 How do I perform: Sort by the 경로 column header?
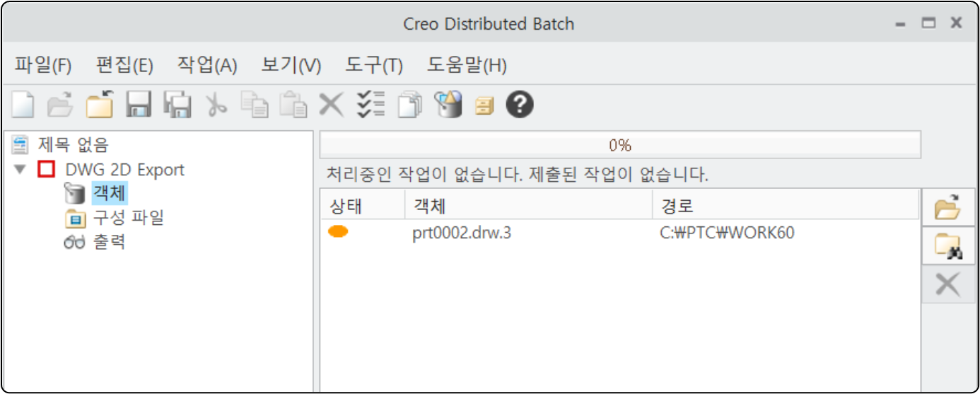tap(786, 206)
